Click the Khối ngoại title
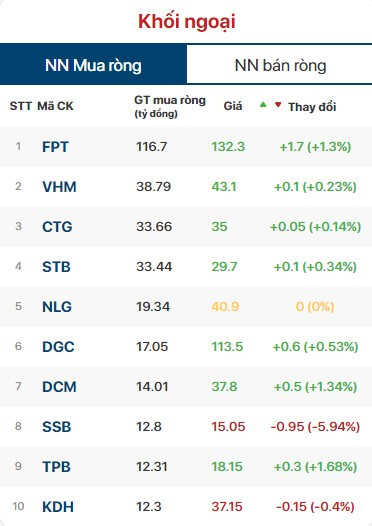The height and width of the screenshot is (526, 372). click(x=187, y=21)
